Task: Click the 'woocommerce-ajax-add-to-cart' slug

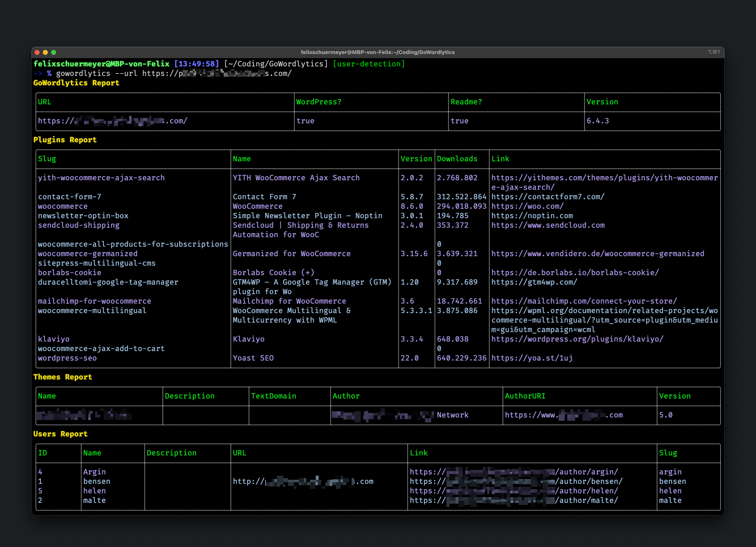Action: tap(101, 349)
